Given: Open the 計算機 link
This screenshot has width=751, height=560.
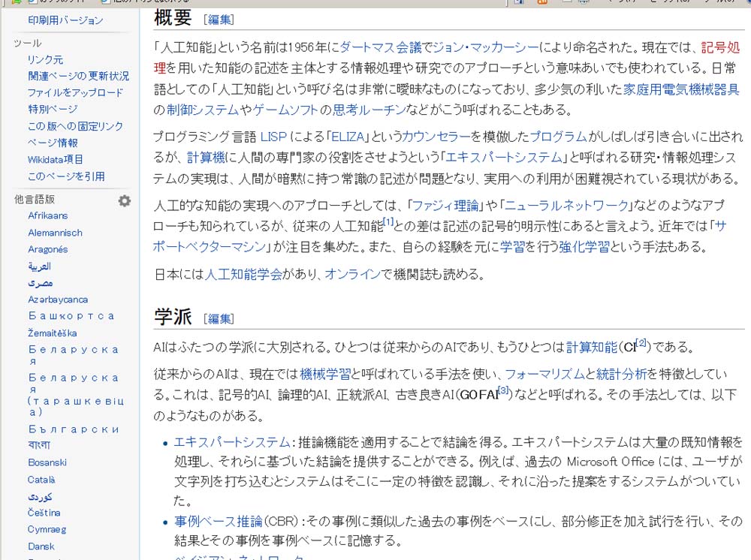Looking at the screenshot, I should tap(206, 158).
